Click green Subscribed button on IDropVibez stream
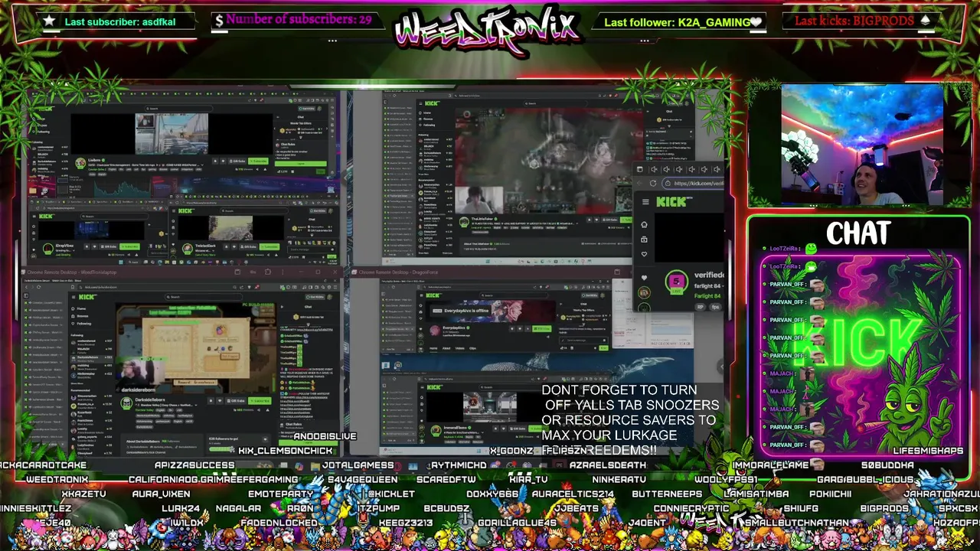 (x=129, y=246)
